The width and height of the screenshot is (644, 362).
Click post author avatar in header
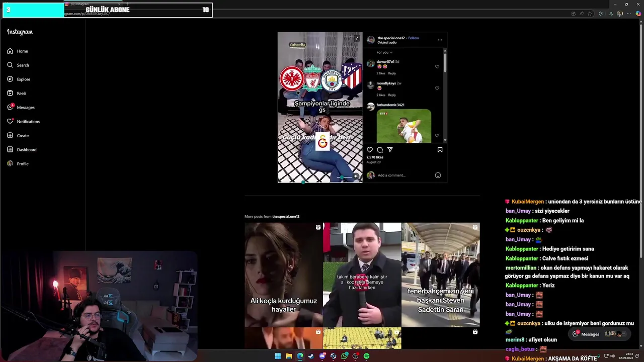coord(371,40)
